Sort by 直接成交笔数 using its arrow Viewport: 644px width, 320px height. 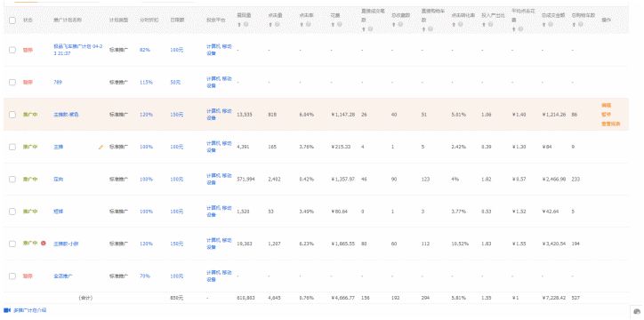[364, 29]
